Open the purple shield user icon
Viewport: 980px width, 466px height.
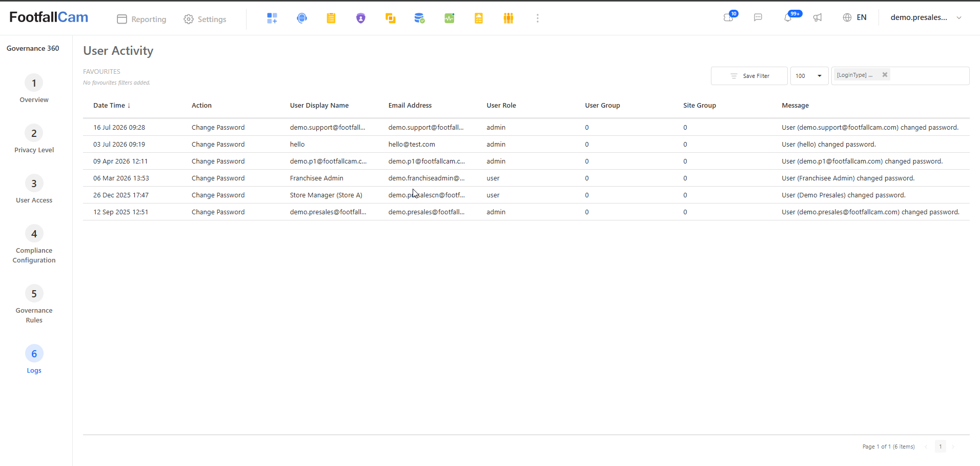[361, 18]
